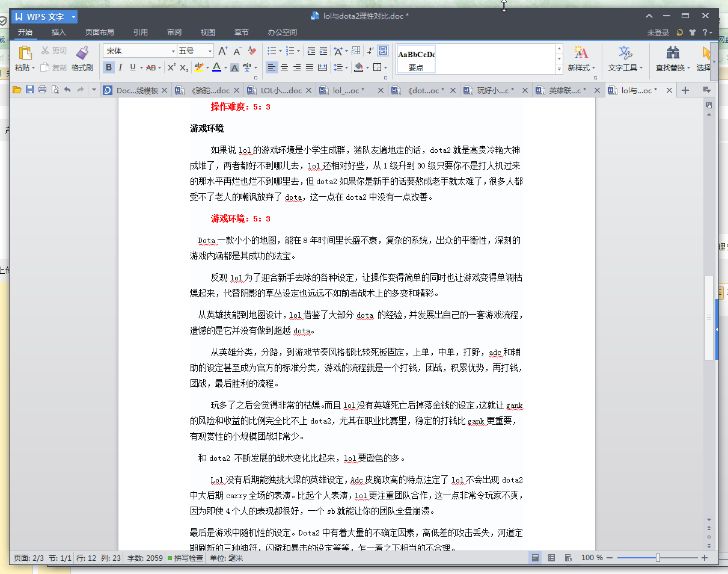Apply superscript X² formatting
Viewport: 728px width, 574px height.
tap(171, 67)
